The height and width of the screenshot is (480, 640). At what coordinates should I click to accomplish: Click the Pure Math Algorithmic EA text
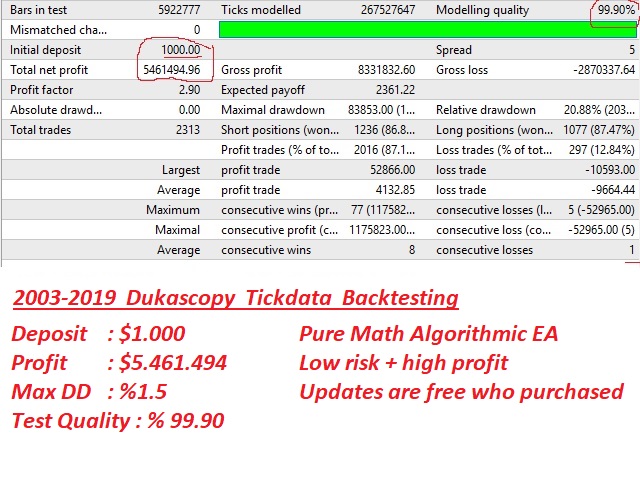pos(429,334)
